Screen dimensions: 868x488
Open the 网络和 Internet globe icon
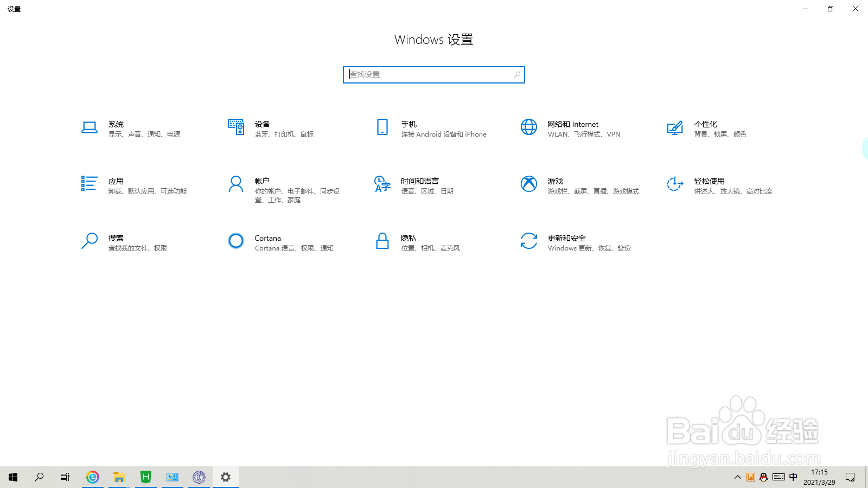tap(529, 127)
